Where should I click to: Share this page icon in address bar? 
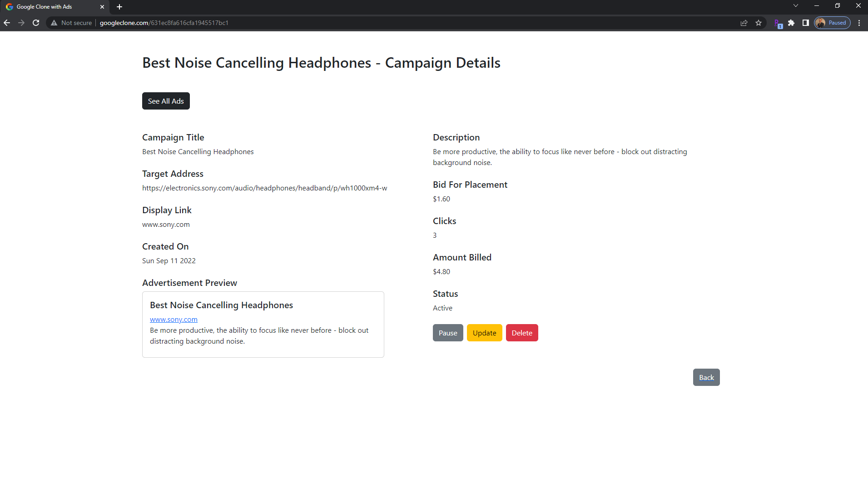(x=744, y=23)
